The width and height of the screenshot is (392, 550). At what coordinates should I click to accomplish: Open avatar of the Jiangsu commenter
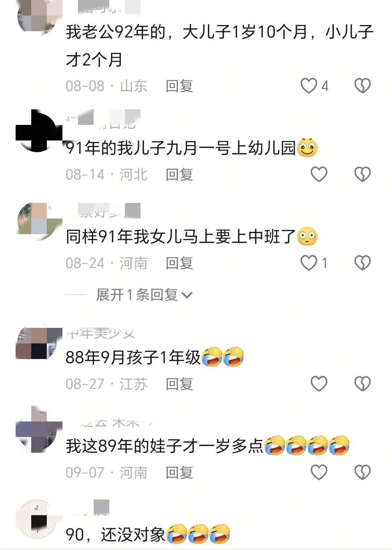coord(38,343)
